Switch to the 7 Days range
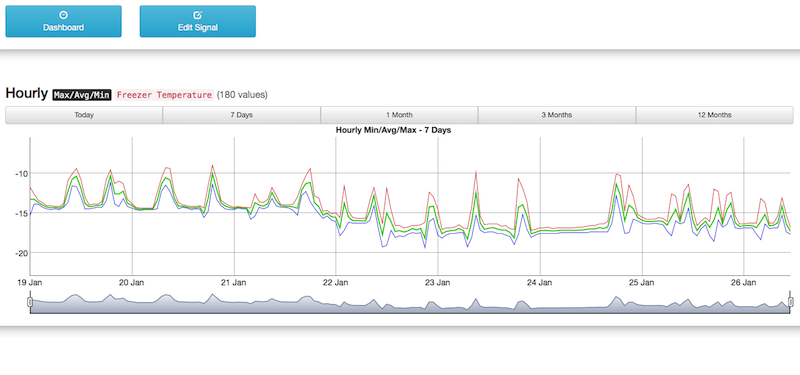The width and height of the screenshot is (800, 375). [241, 115]
